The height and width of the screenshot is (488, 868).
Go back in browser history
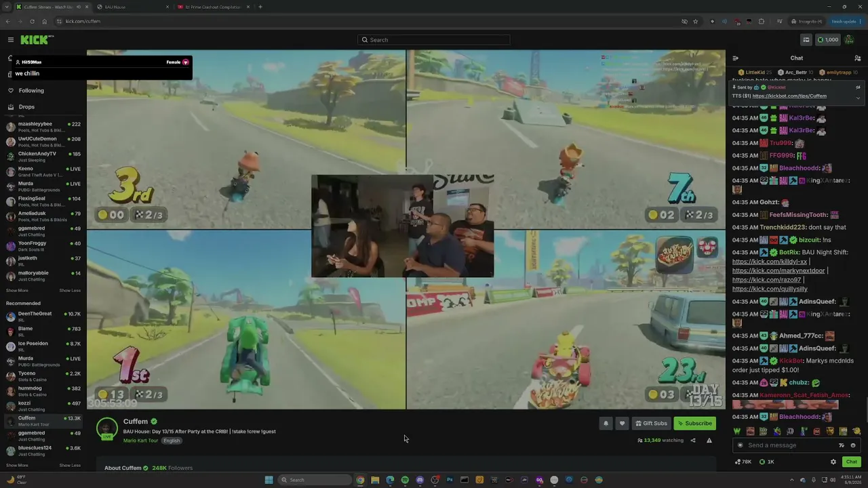coord(7,22)
